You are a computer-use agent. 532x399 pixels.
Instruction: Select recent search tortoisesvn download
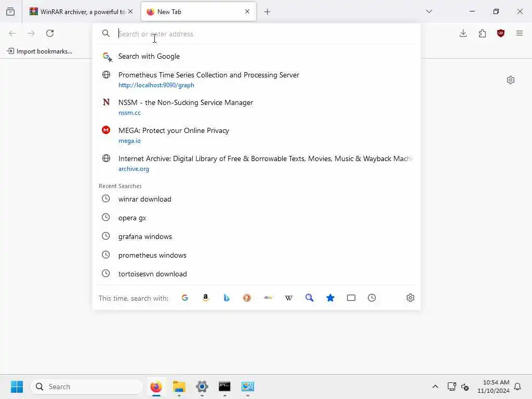click(256, 274)
